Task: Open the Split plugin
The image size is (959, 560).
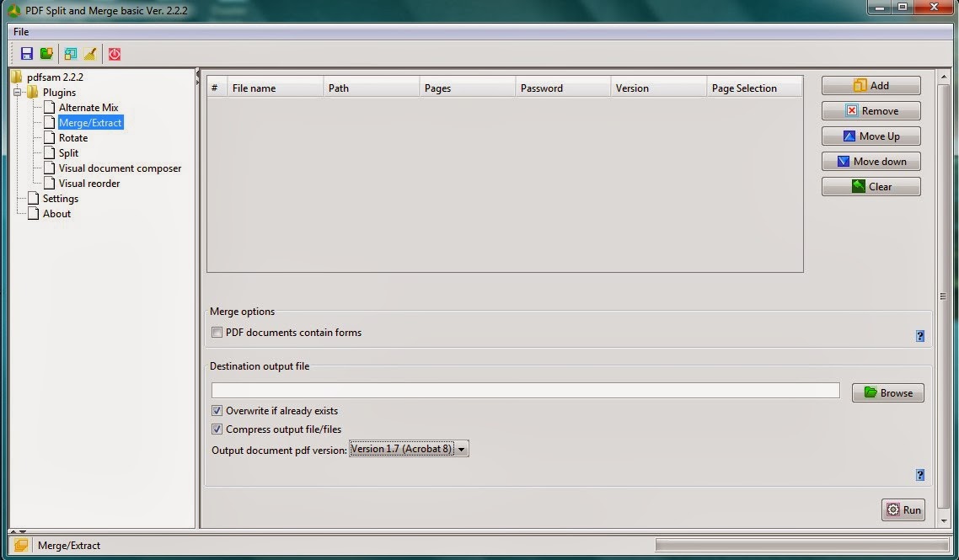Action: click(68, 153)
